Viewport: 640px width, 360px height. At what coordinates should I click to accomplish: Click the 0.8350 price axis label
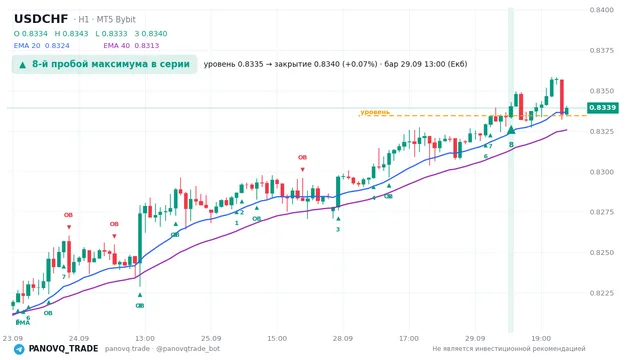601,91
